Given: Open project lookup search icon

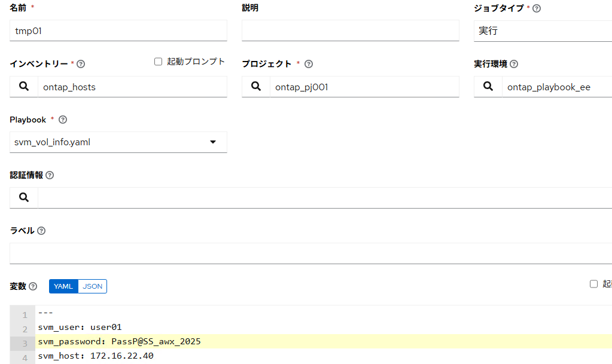Looking at the screenshot, I should 256,87.
